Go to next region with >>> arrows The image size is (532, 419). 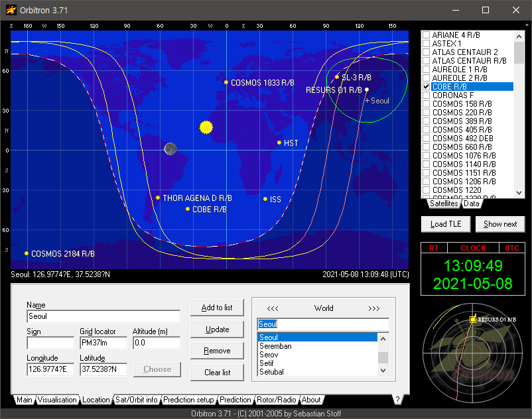(x=374, y=308)
